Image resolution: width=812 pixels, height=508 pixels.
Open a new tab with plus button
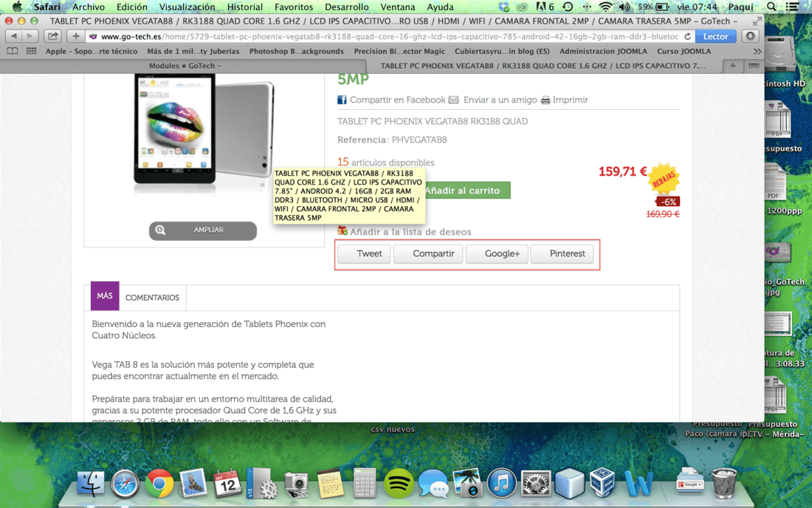[x=733, y=66]
